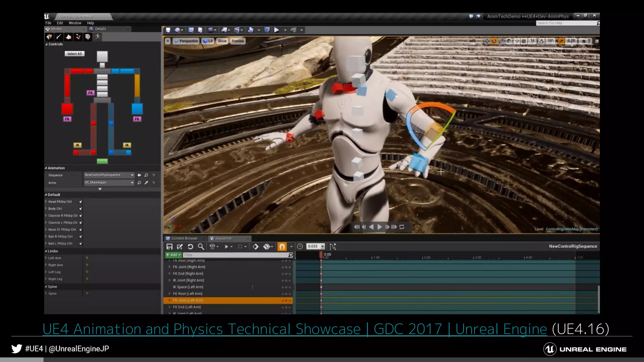Select the Landscape mode icon

[x=69, y=37]
